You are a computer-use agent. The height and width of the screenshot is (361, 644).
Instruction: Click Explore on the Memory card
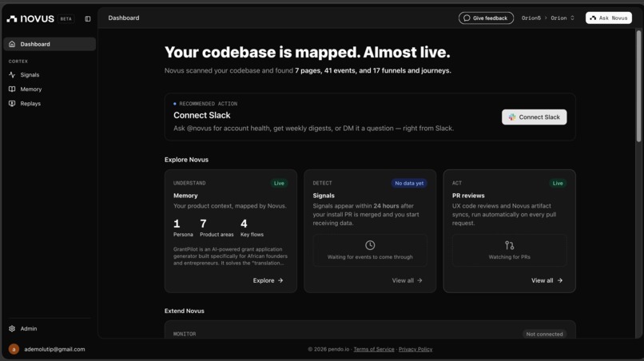(x=268, y=280)
